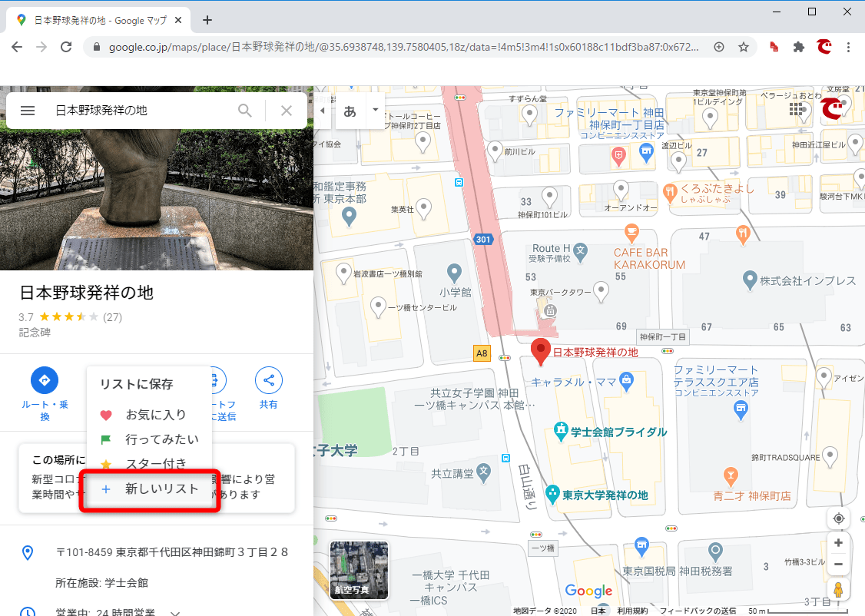The height and width of the screenshot is (616, 865).
Task: Click the red C extension icon in toolbar
Action: click(824, 47)
